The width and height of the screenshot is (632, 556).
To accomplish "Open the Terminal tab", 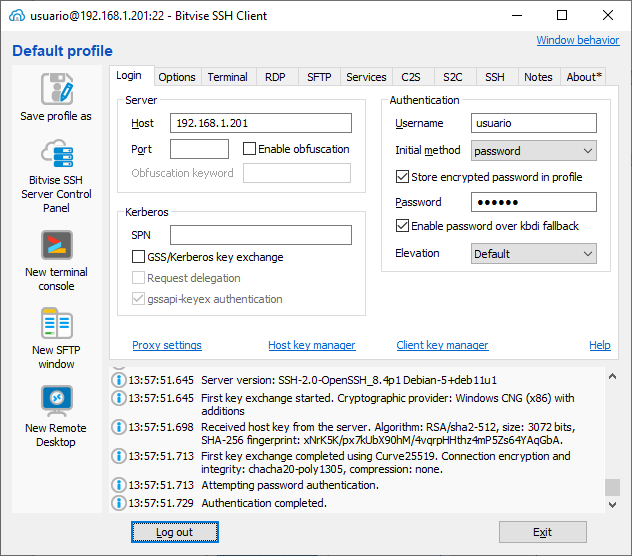I will tap(228, 77).
